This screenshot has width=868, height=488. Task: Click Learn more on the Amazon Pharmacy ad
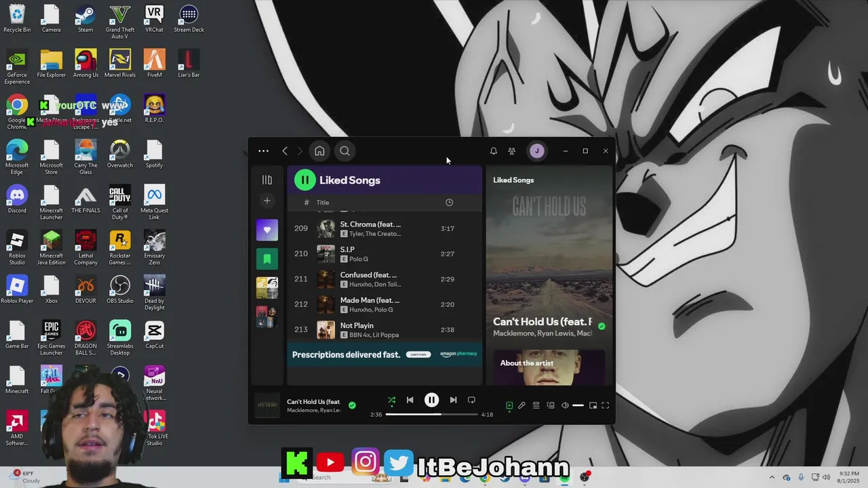pos(418,354)
